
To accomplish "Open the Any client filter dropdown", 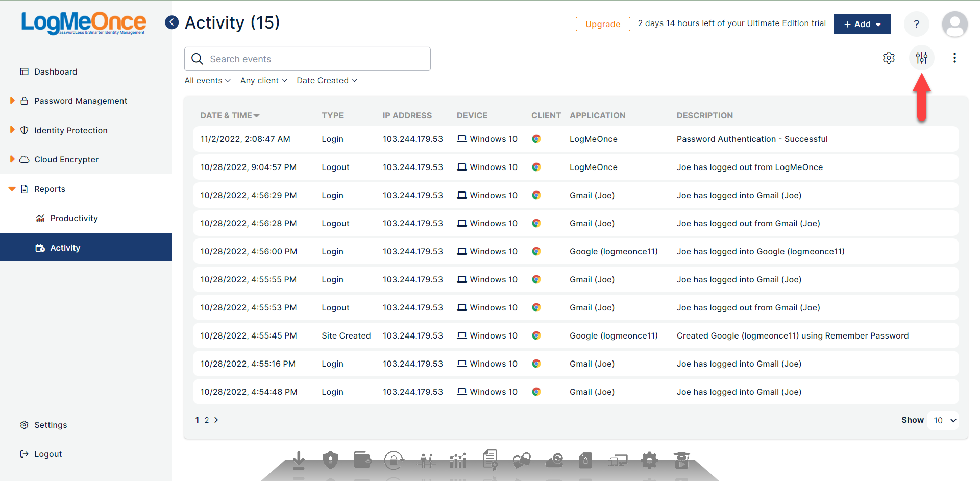I will point(263,81).
